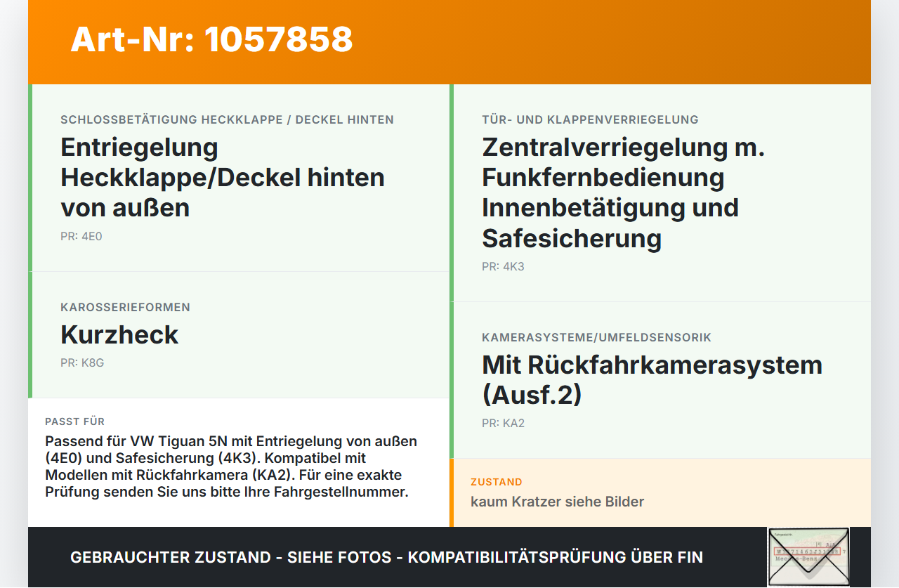Click 'Kamerasysteme/Umfeldsensorik' label
The height and width of the screenshot is (588, 899).
coord(596,337)
